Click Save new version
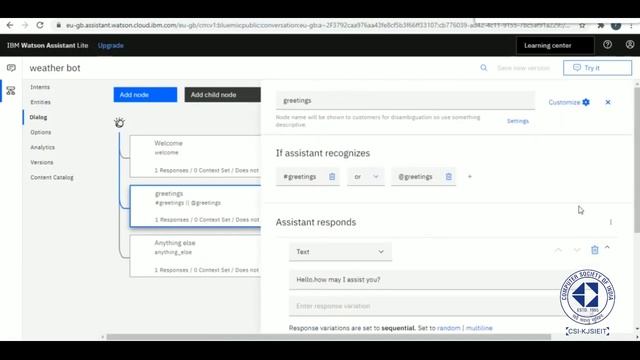640x360 pixels. click(x=524, y=68)
